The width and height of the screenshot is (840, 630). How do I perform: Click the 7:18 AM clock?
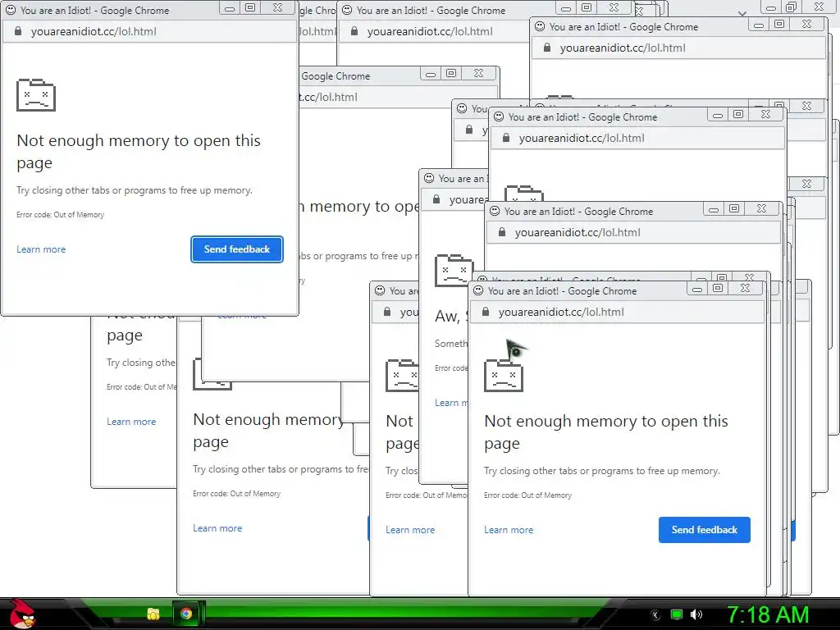[768, 615]
